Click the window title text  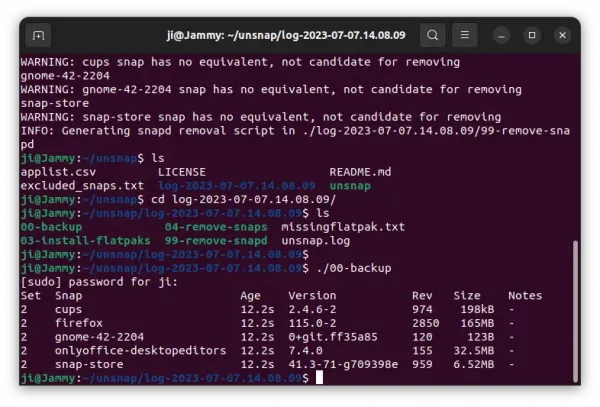click(x=286, y=35)
